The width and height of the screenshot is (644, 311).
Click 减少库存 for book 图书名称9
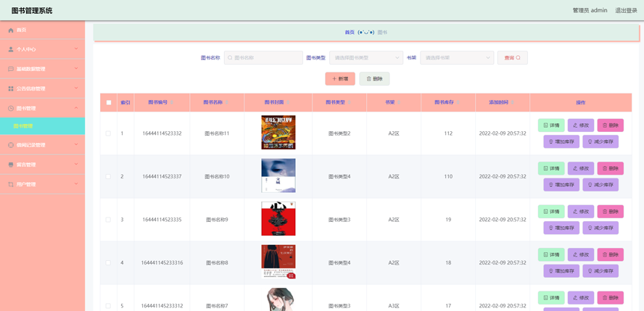pyautogui.click(x=600, y=228)
